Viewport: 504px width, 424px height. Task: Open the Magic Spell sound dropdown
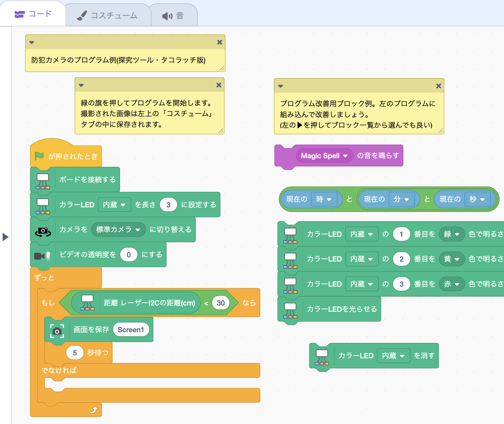click(x=345, y=156)
